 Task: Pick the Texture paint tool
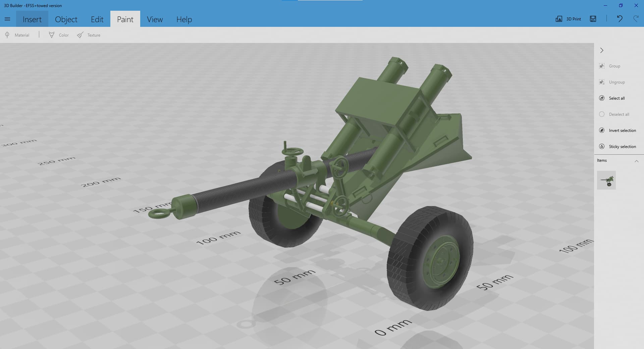tap(89, 35)
